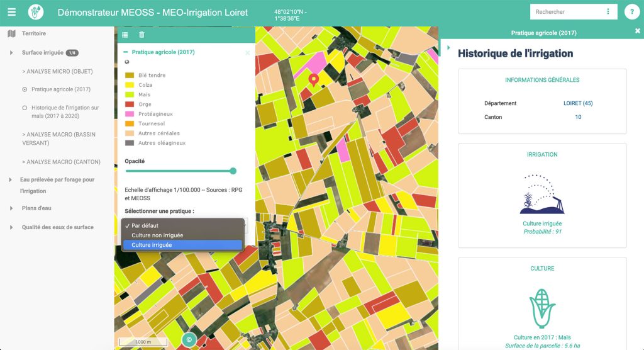The width and height of the screenshot is (644, 350).
Task: Click the Orge red legend swatch
Action: click(x=130, y=104)
